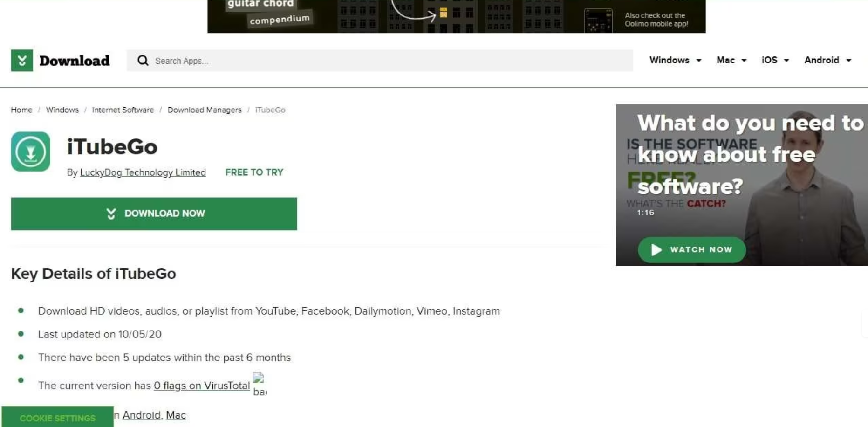Click the green Download site logo icon
This screenshot has height=427, width=868.
point(22,61)
